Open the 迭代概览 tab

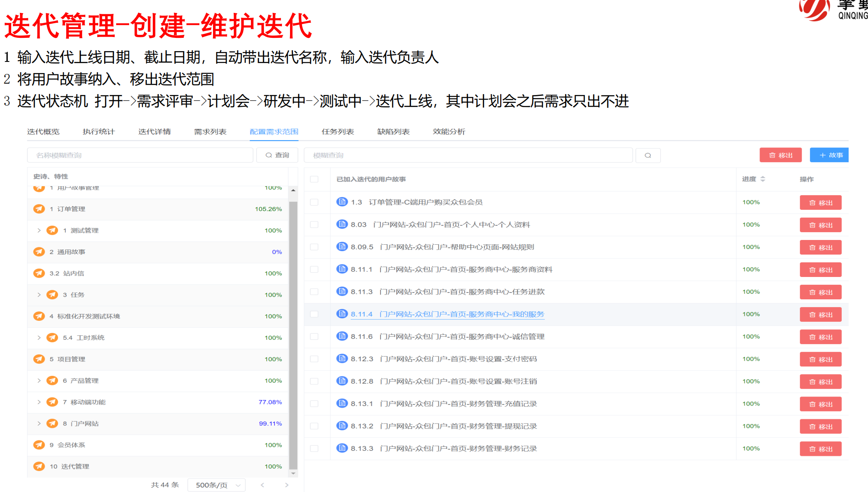pyautogui.click(x=43, y=132)
